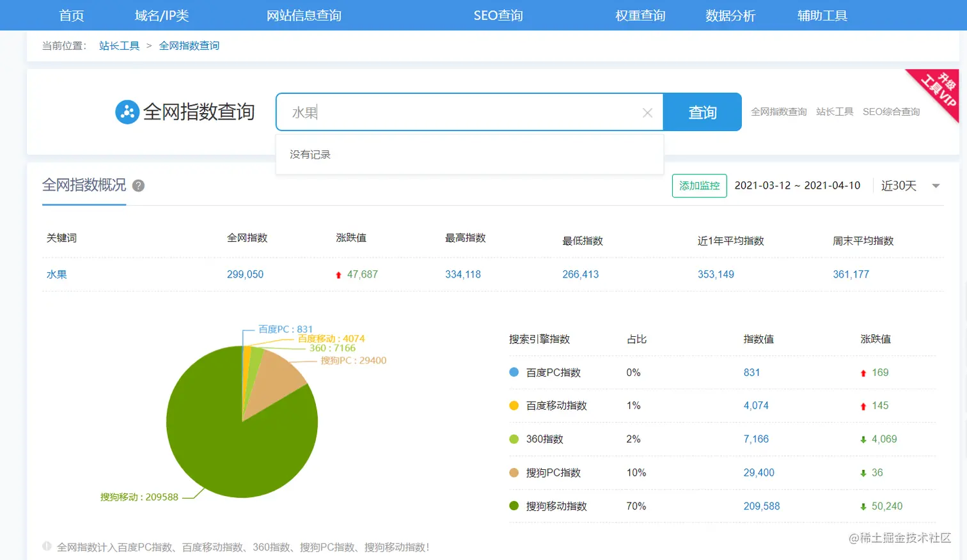Select the 全网指数概况 tab heading
This screenshot has height=560, width=967.
tap(84, 185)
